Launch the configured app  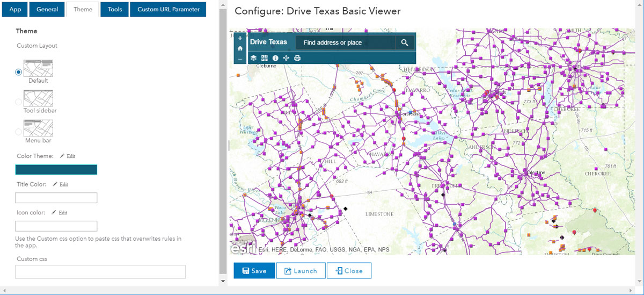pyautogui.click(x=301, y=271)
